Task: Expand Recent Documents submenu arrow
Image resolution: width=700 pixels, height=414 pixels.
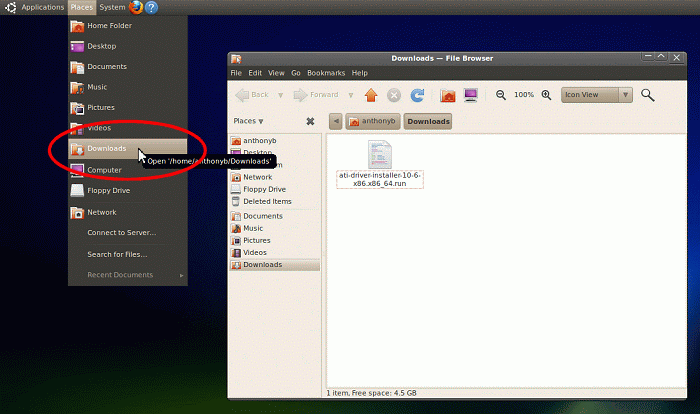Action: pyautogui.click(x=181, y=276)
